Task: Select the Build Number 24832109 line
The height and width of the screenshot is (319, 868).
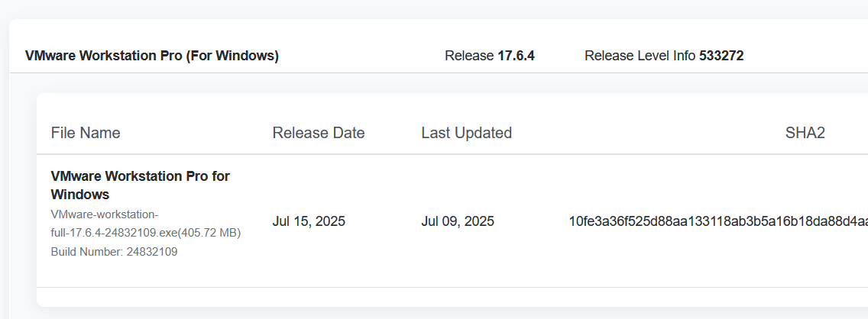Action: [115, 251]
